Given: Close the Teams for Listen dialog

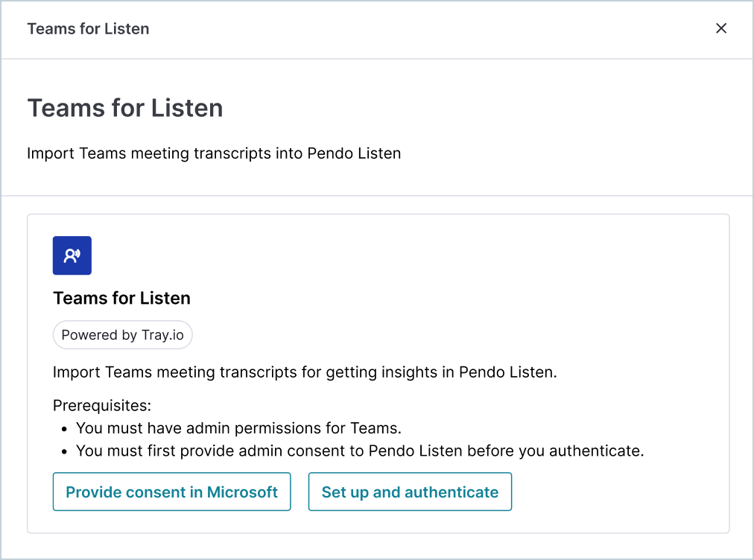Looking at the screenshot, I should click(x=720, y=28).
